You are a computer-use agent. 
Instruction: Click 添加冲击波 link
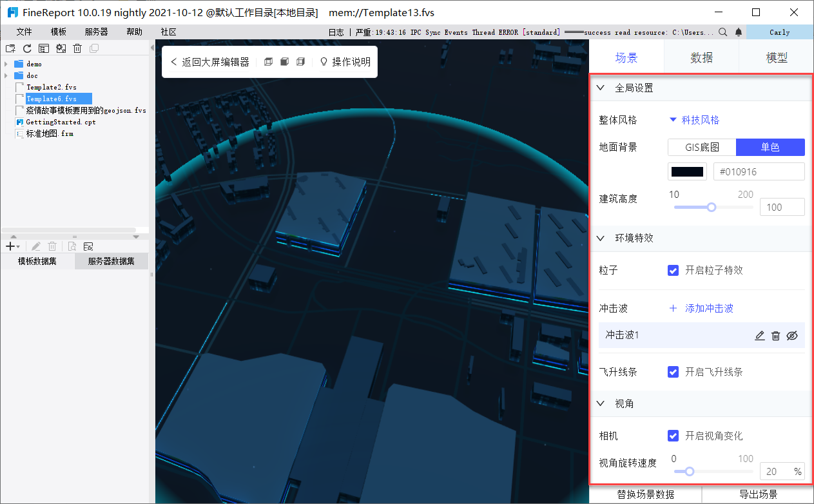[x=701, y=308]
